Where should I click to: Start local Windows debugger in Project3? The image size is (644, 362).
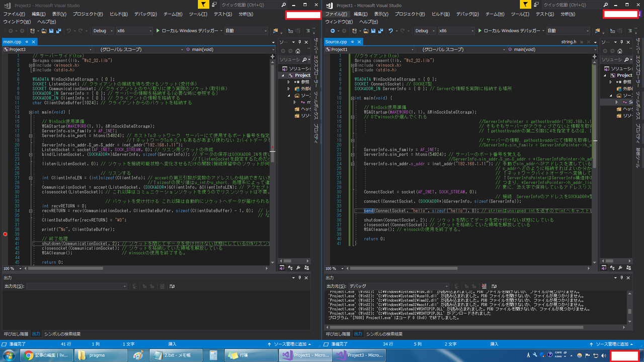[189, 31]
